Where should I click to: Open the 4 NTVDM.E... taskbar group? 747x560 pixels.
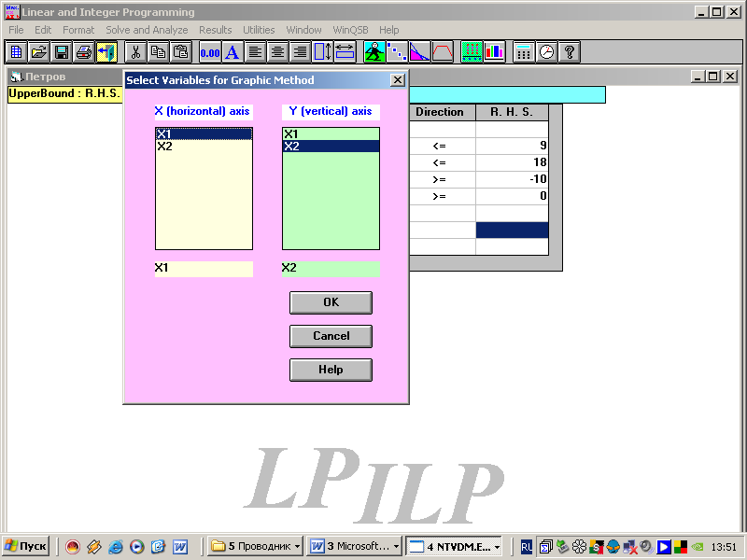(x=454, y=546)
